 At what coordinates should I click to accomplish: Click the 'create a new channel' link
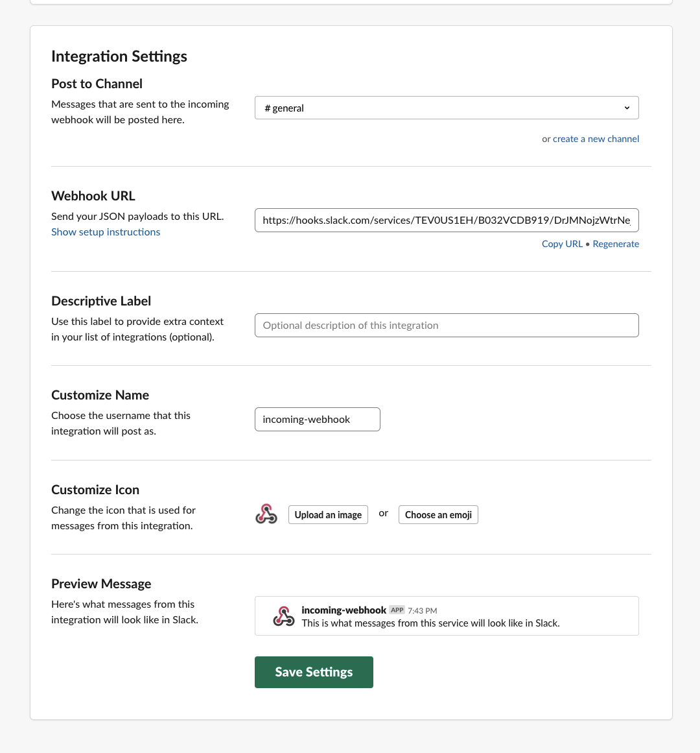(x=596, y=139)
